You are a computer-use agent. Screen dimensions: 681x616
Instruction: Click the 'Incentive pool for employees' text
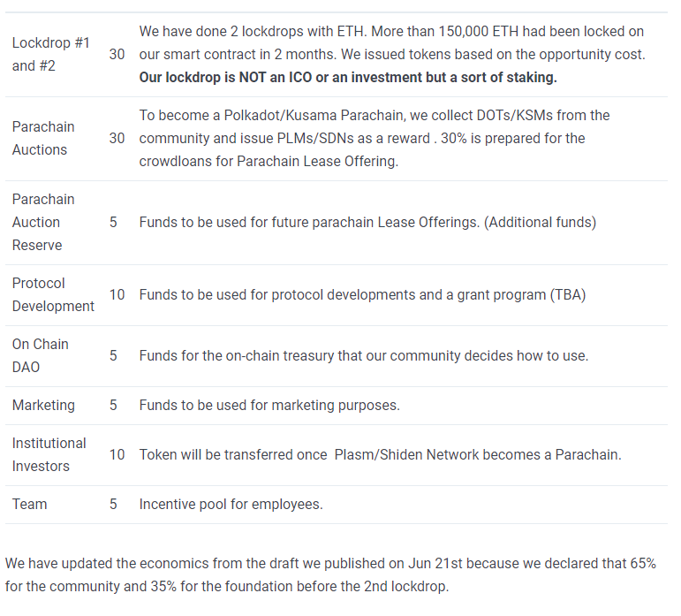231,504
